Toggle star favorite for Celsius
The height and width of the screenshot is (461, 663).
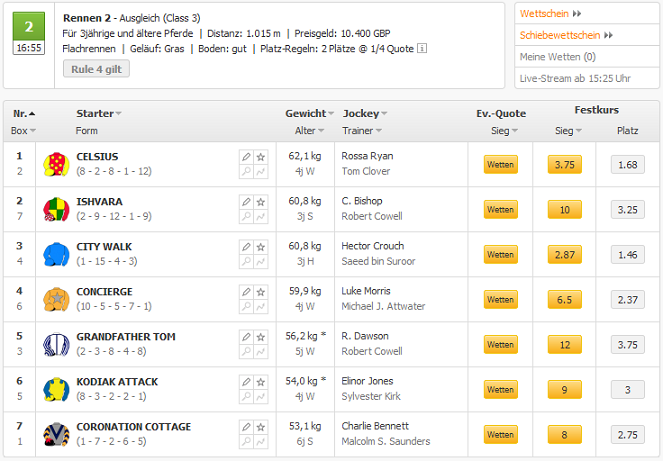261,157
